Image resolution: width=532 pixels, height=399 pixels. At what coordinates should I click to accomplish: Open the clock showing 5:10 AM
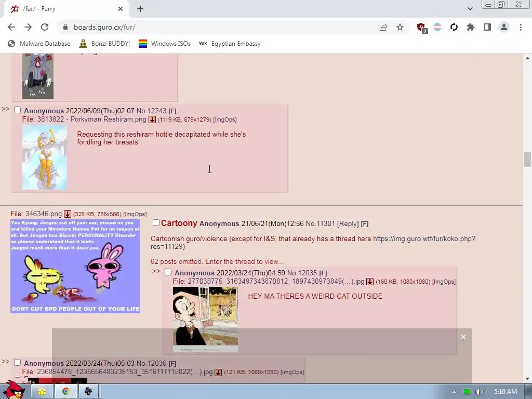(x=506, y=392)
